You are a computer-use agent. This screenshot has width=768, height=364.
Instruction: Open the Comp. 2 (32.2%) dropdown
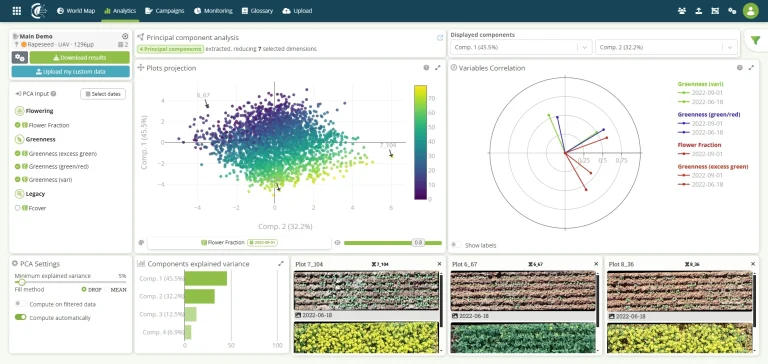pyautogui.click(x=666, y=47)
